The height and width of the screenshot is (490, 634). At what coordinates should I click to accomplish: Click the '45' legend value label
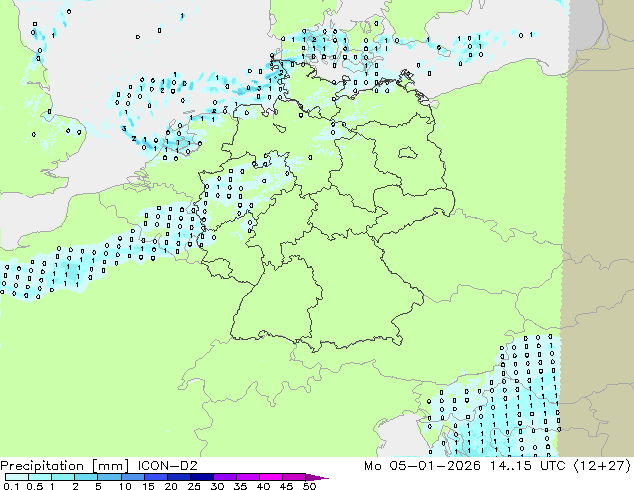click(x=286, y=486)
